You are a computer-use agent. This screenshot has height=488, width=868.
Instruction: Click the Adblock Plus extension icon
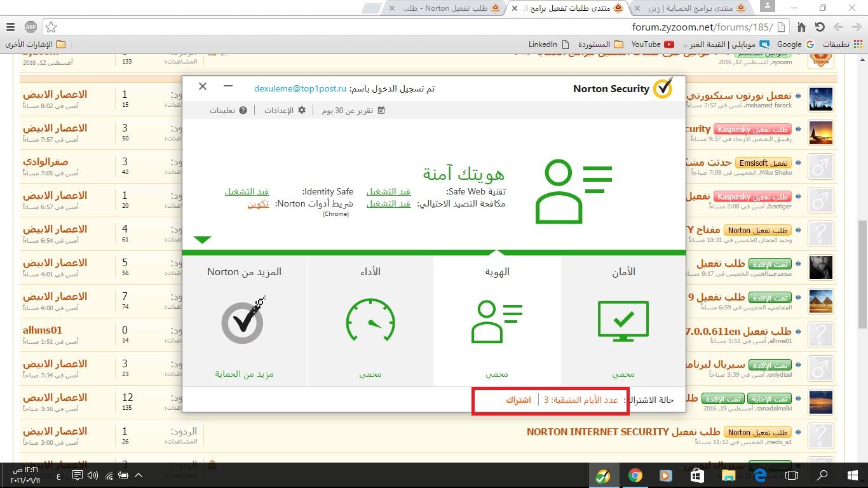pos(31,27)
